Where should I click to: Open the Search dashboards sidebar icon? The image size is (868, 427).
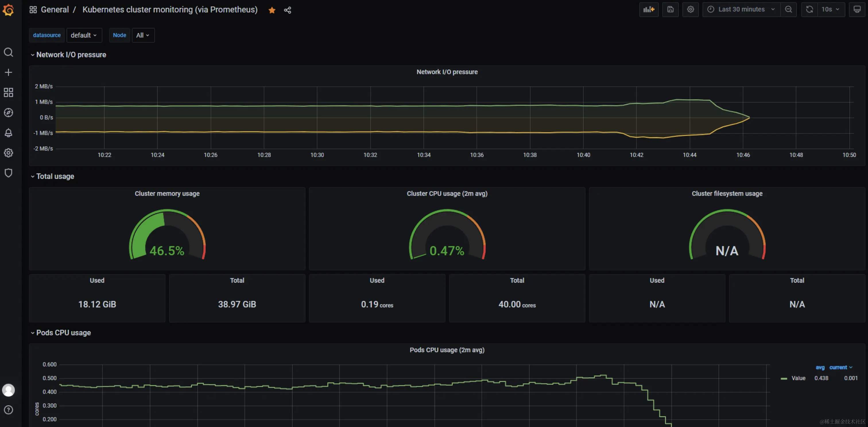[8, 52]
